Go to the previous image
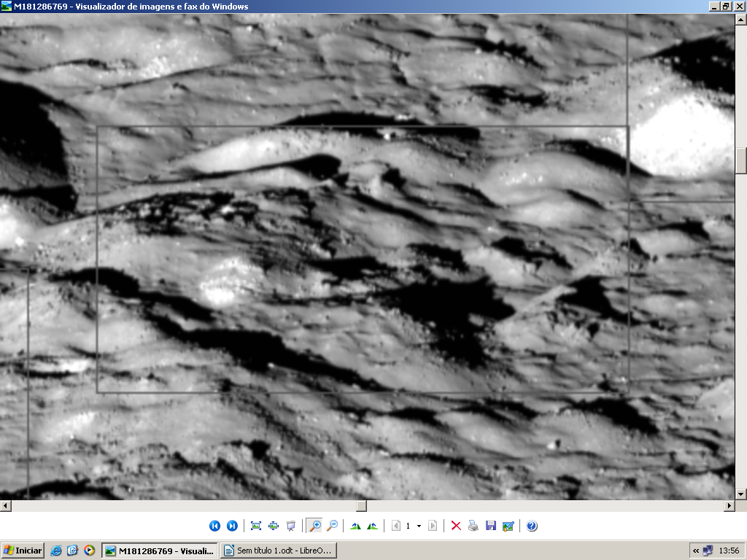 coord(214,526)
